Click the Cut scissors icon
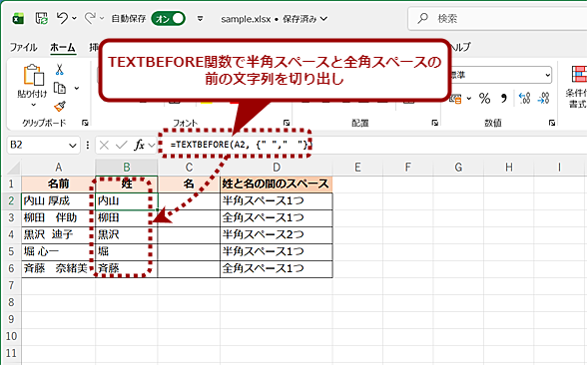The height and width of the screenshot is (366, 588). click(x=59, y=69)
